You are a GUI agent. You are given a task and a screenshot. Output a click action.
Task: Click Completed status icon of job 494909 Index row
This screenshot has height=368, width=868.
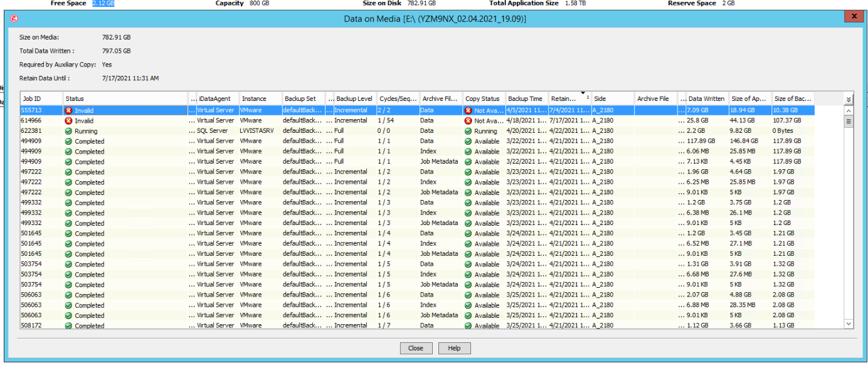(x=69, y=151)
